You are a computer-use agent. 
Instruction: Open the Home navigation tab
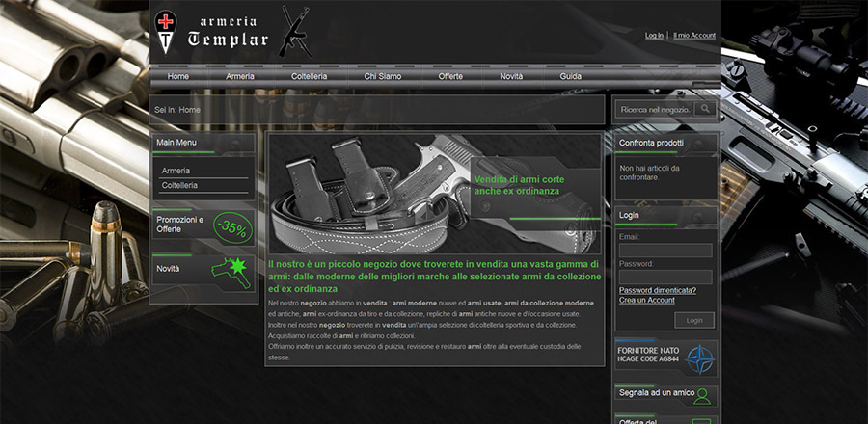tap(178, 76)
